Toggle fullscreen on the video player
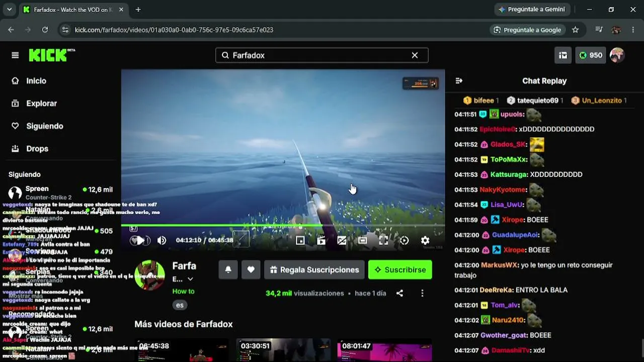This screenshot has height=362, width=644. (383, 240)
